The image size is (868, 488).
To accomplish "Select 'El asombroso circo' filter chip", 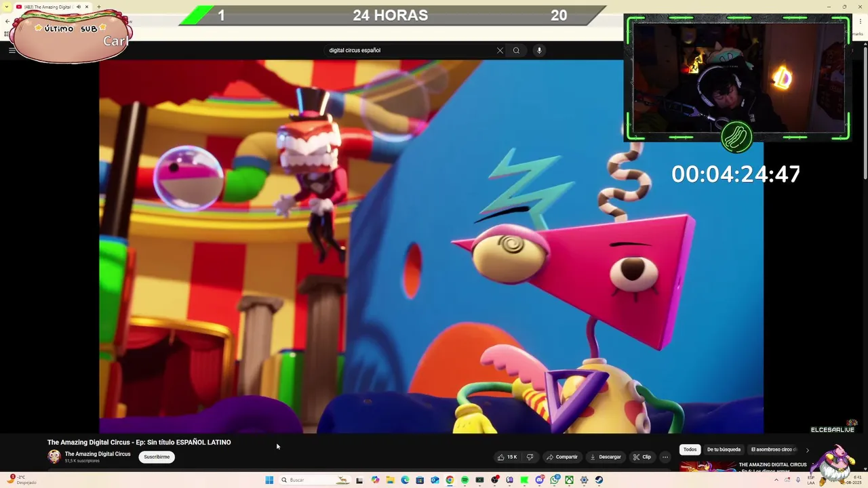I will (774, 449).
